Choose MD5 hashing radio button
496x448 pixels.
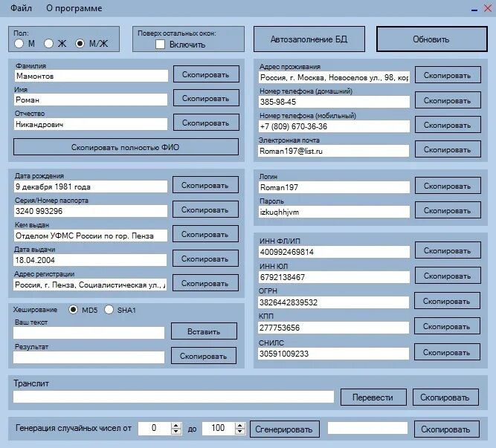pyautogui.click(x=73, y=310)
